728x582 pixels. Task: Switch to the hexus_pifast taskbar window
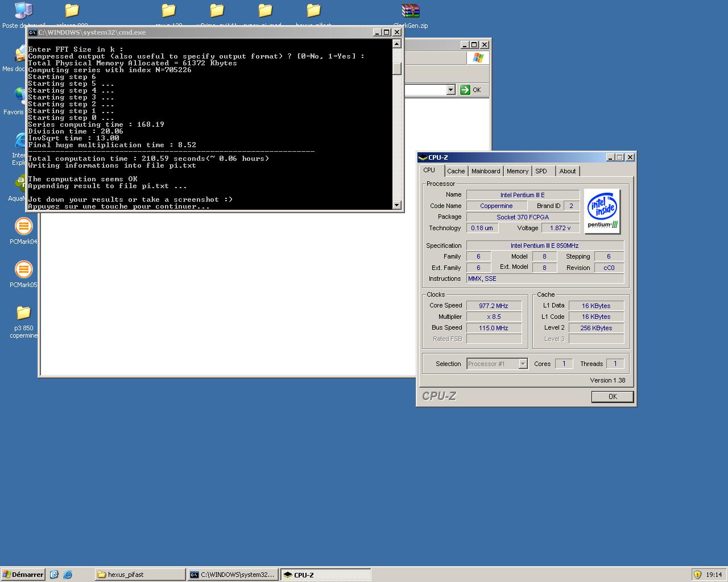pyautogui.click(x=140, y=575)
